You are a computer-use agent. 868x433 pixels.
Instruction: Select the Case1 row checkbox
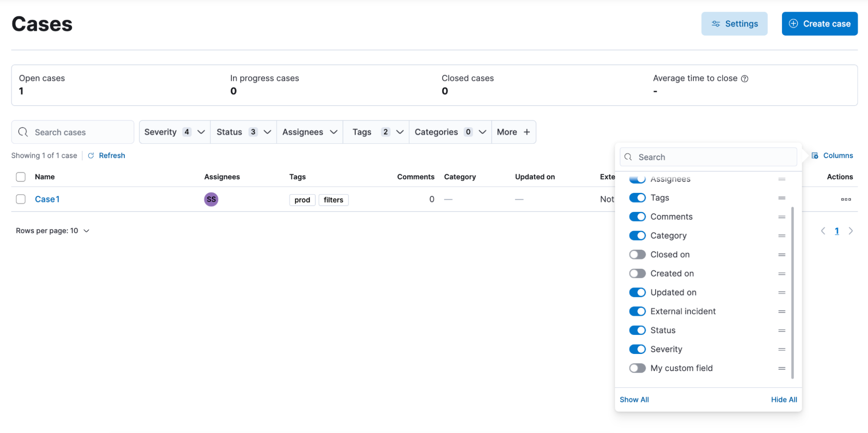pyautogui.click(x=21, y=199)
